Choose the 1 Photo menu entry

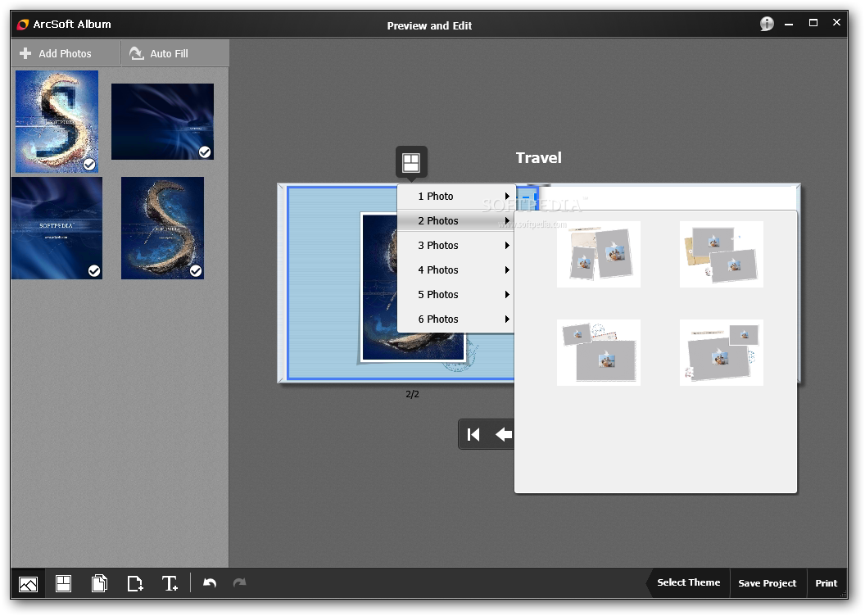pyautogui.click(x=456, y=197)
